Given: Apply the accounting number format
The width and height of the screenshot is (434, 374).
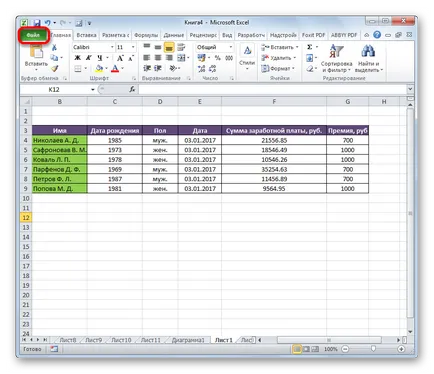Looking at the screenshot, I should coord(201,58).
